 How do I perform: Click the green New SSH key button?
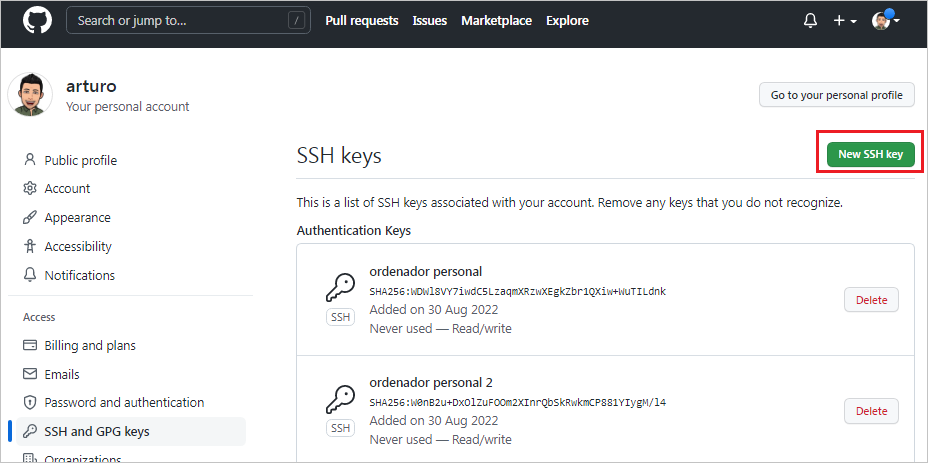(x=871, y=155)
